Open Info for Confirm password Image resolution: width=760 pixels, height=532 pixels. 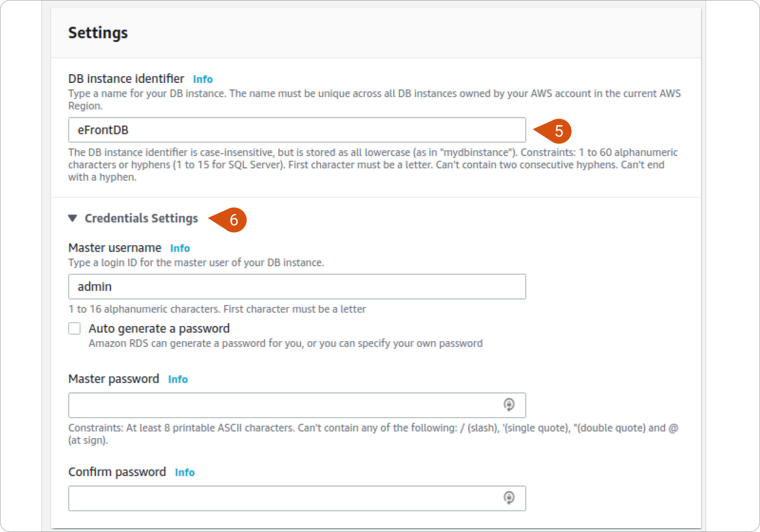pos(184,472)
